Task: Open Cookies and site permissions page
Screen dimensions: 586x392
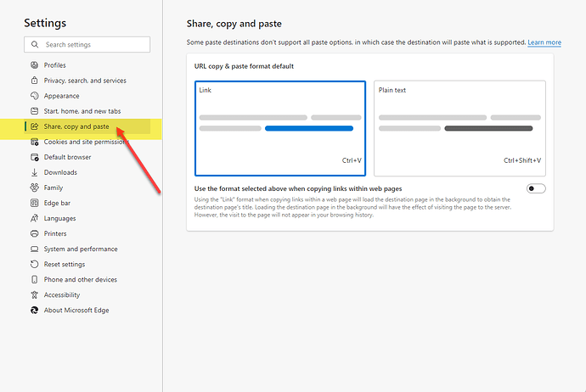Action: [x=87, y=142]
